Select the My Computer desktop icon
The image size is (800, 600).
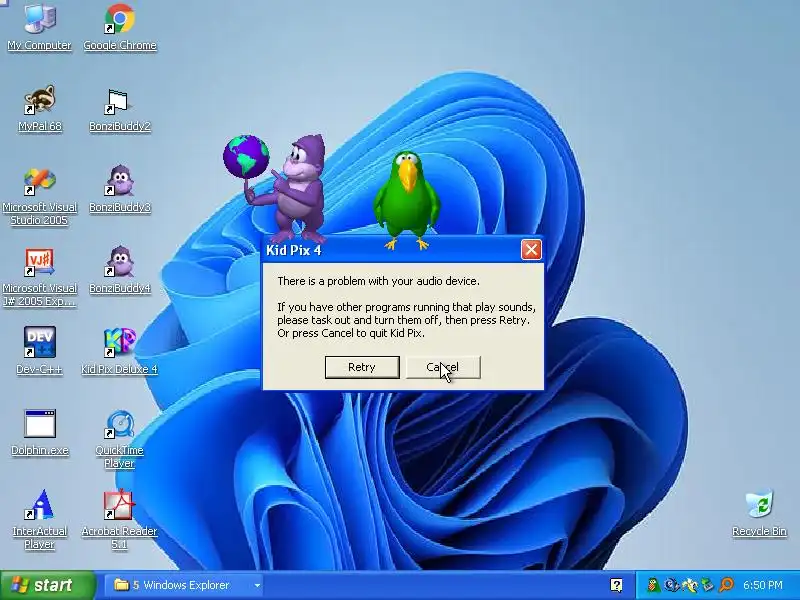click(x=40, y=27)
